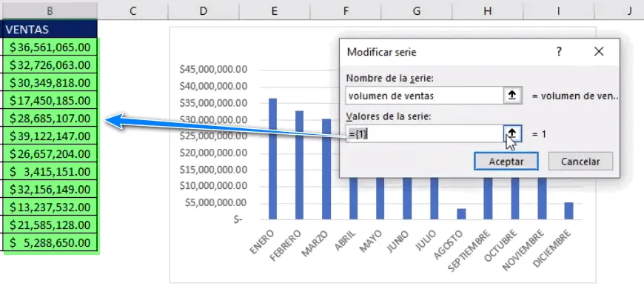
Task: Select cell with $13,237,532.00
Action: 50,207
